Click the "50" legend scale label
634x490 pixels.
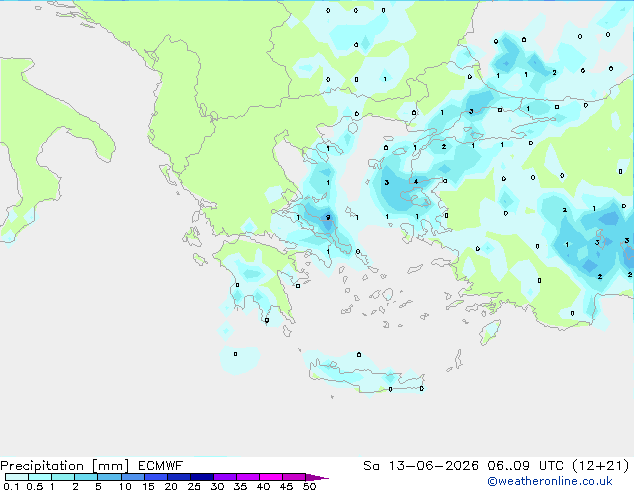point(309,486)
